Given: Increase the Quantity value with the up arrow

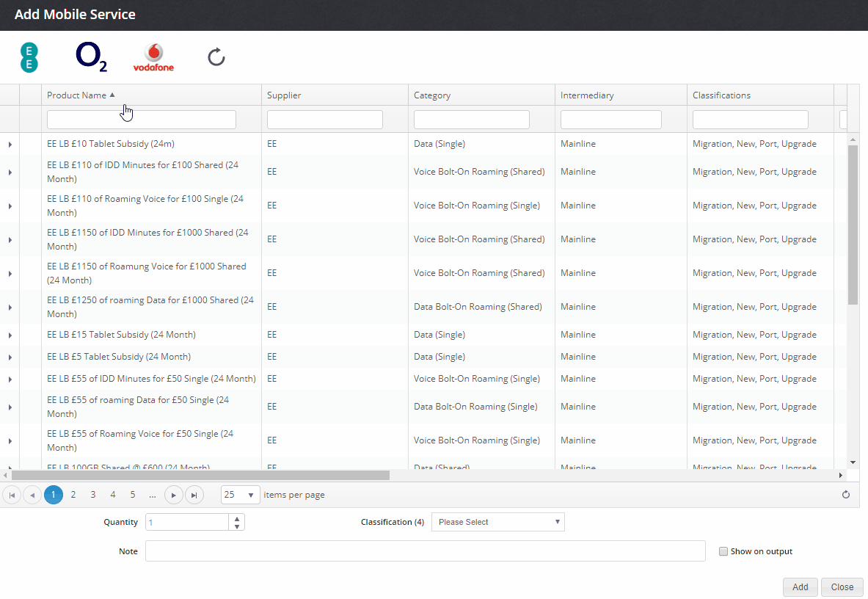Looking at the screenshot, I should 237,519.
